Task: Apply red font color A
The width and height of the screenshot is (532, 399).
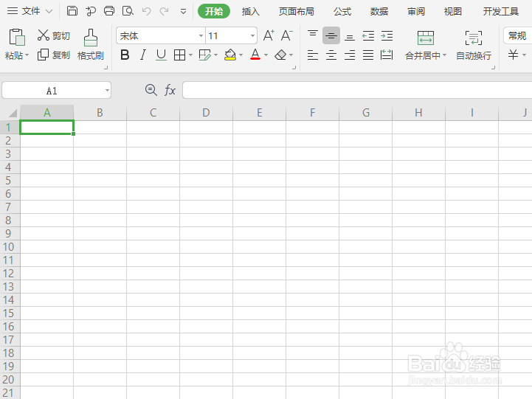Action: [x=255, y=55]
